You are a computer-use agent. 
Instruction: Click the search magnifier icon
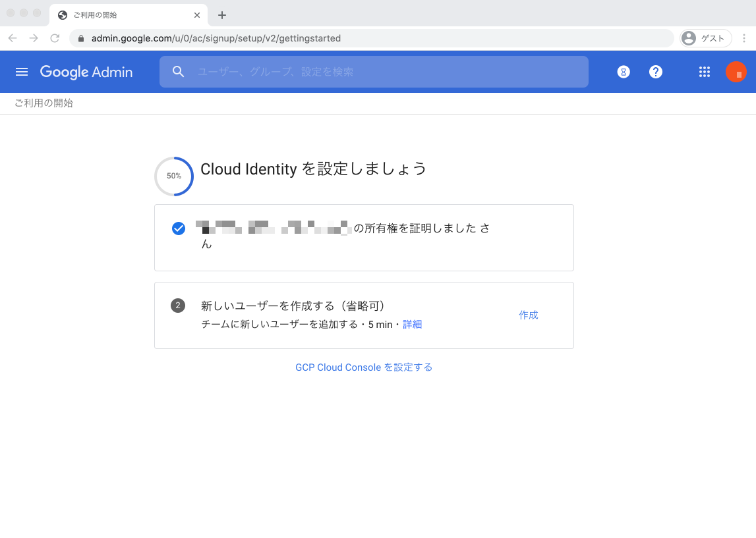tap(179, 72)
